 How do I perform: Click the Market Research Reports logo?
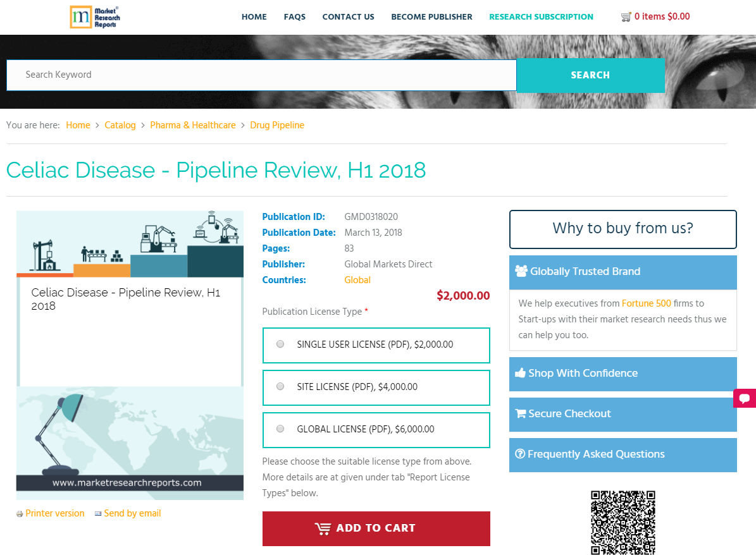95,17
